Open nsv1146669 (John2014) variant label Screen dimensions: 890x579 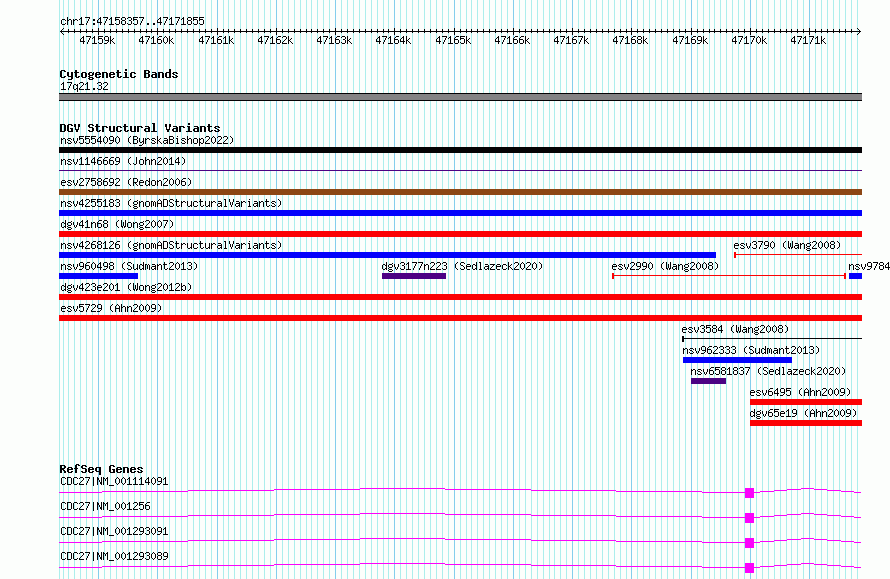pos(123,161)
